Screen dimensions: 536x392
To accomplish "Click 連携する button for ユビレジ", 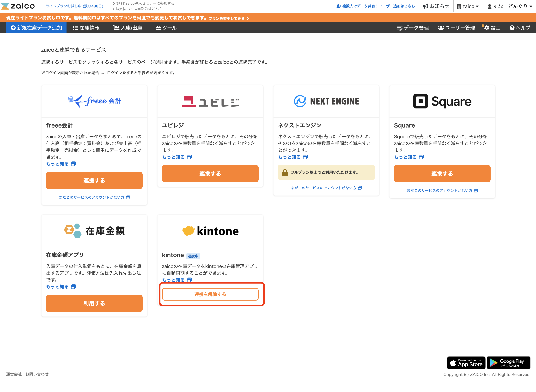I will click(x=210, y=174).
